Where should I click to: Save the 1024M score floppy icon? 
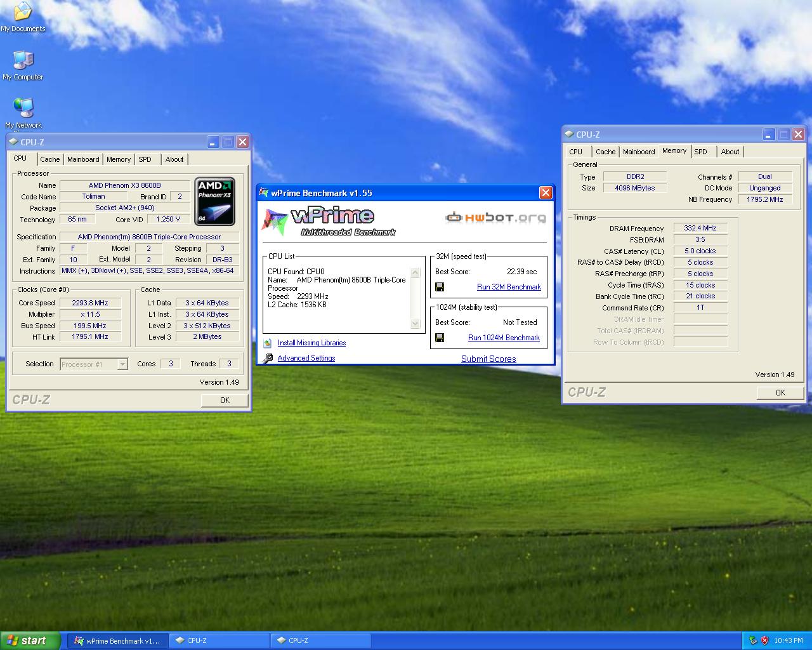[440, 338]
